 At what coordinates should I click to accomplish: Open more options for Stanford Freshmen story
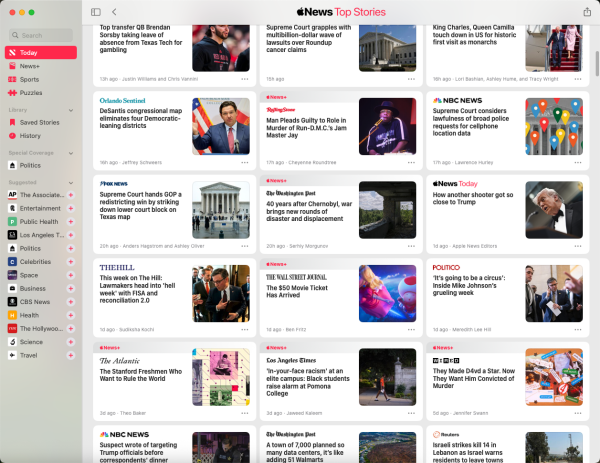pyautogui.click(x=245, y=413)
